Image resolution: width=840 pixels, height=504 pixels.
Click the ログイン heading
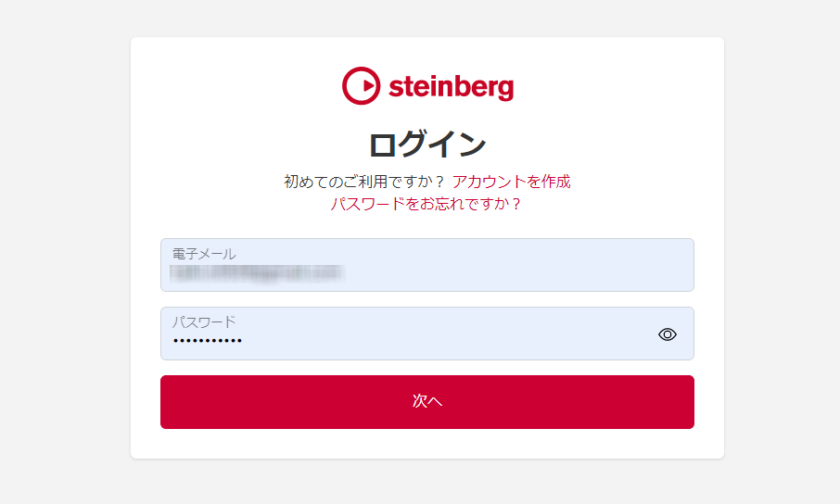point(426,145)
